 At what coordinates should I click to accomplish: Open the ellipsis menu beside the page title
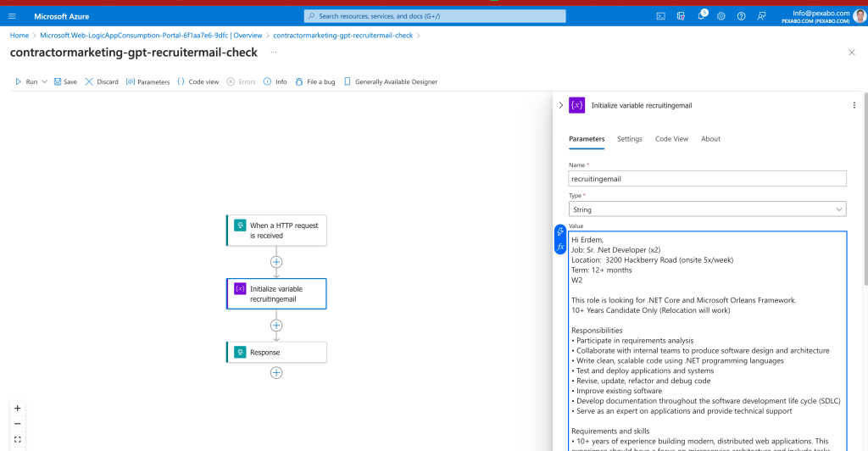tap(274, 53)
